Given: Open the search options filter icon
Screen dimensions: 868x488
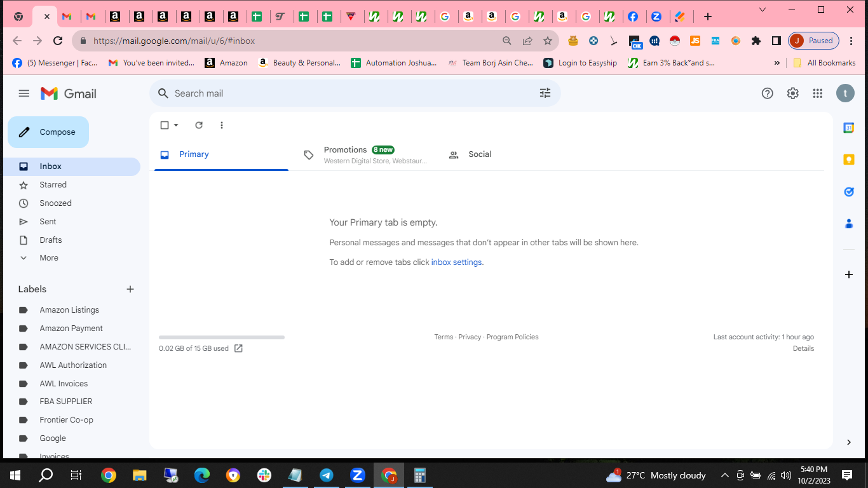Looking at the screenshot, I should [x=545, y=93].
